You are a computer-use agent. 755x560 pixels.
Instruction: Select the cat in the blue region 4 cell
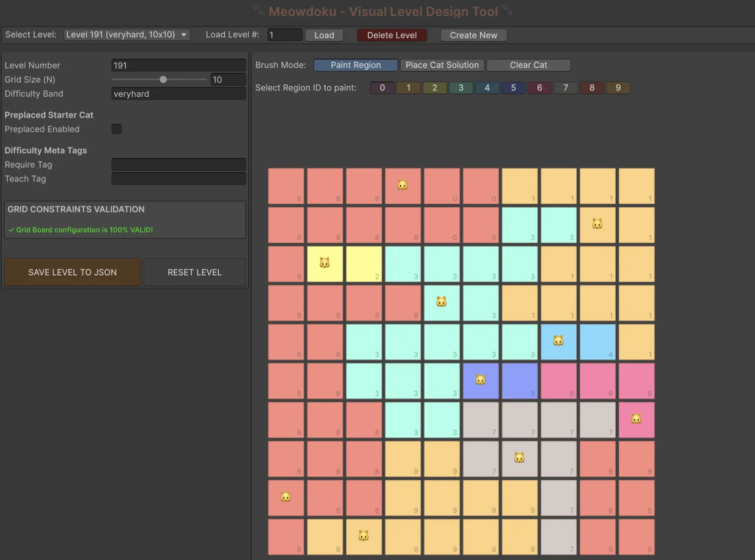(558, 341)
